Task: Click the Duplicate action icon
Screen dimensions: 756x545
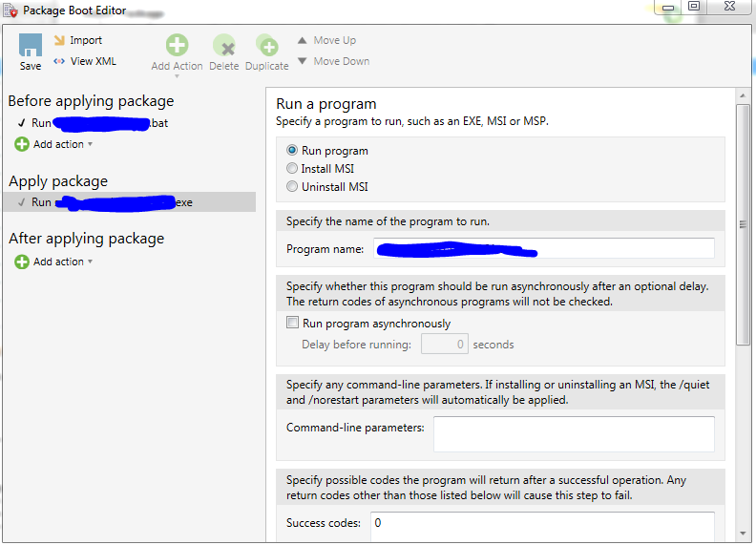Action: 266,45
